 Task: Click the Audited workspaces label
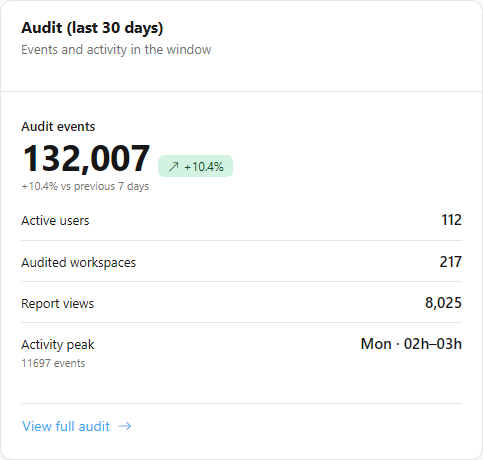[x=79, y=263]
